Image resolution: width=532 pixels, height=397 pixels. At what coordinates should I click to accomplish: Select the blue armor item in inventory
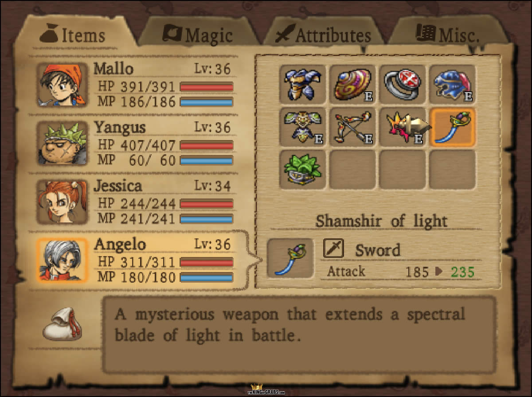click(303, 84)
